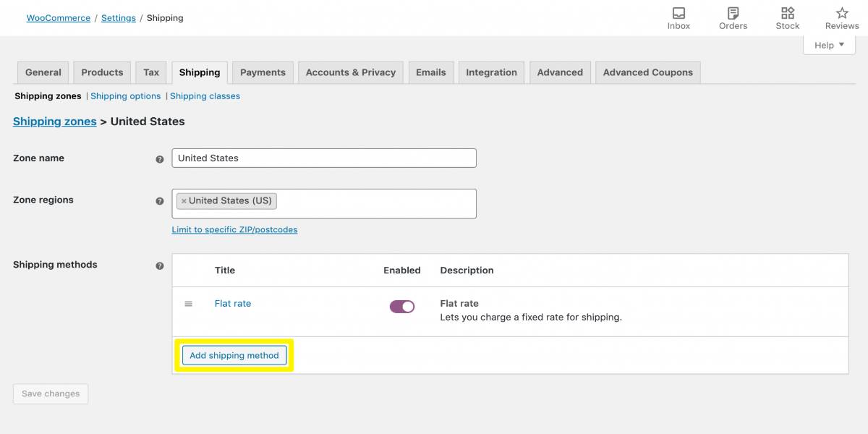Remove the United States (US) region tag
The image size is (868, 434).
tap(184, 201)
